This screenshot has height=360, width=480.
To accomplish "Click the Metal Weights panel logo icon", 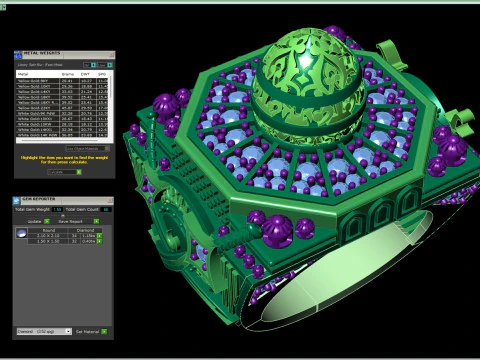I will point(18,55).
